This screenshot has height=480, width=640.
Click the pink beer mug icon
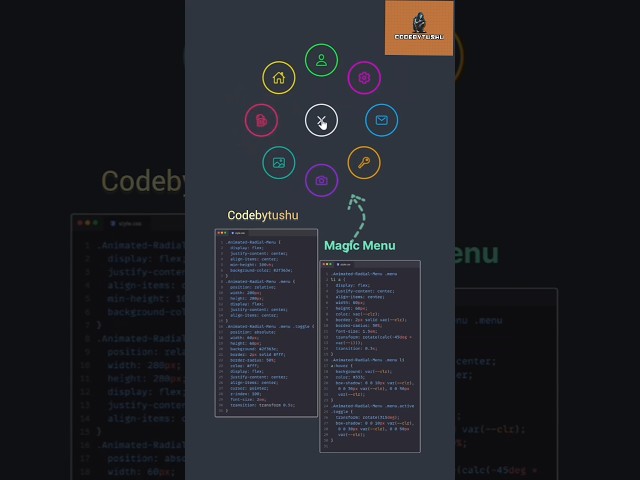pos(261,120)
